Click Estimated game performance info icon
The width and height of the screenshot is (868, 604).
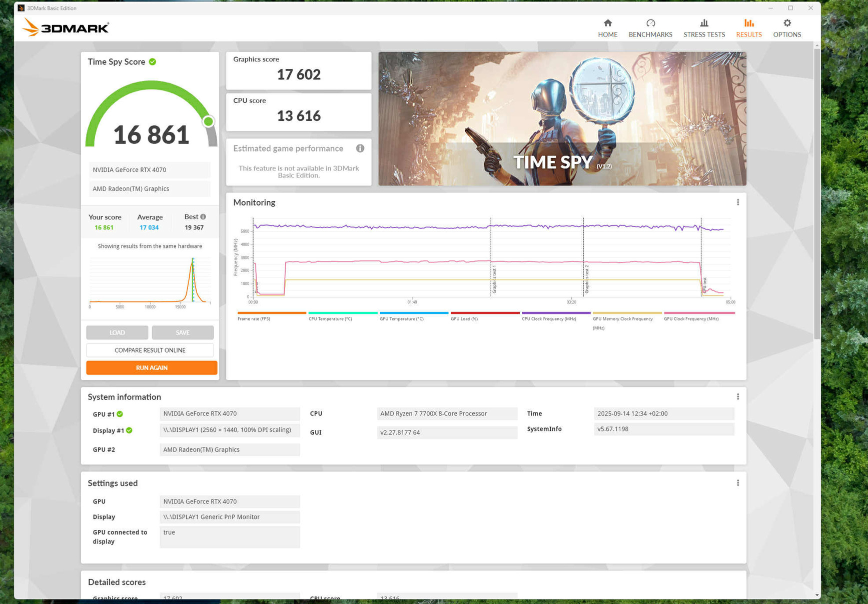point(360,148)
